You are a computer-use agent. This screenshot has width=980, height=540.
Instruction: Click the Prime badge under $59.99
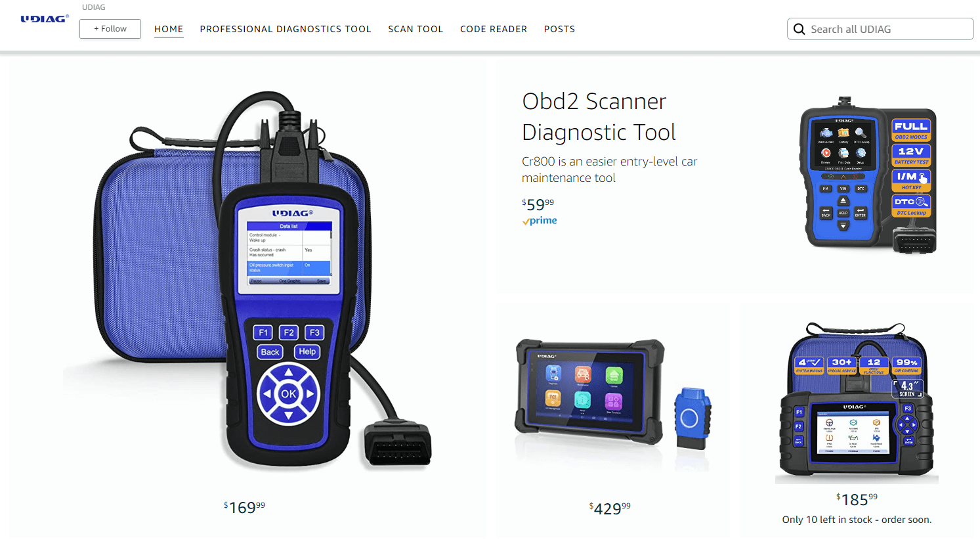tap(540, 221)
